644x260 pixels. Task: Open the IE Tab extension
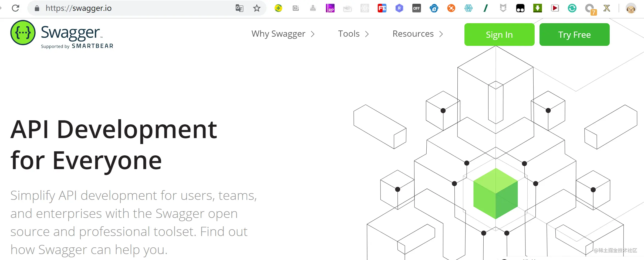pyautogui.click(x=434, y=8)
